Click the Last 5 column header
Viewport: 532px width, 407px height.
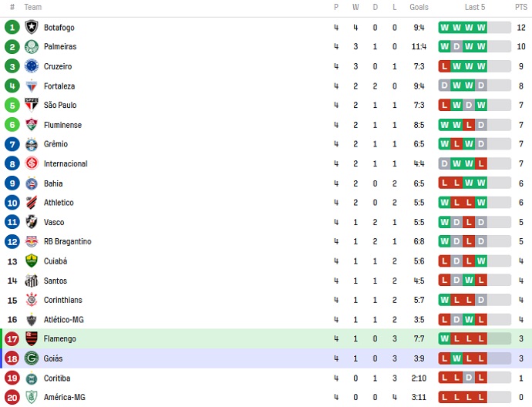pos(475,7)
